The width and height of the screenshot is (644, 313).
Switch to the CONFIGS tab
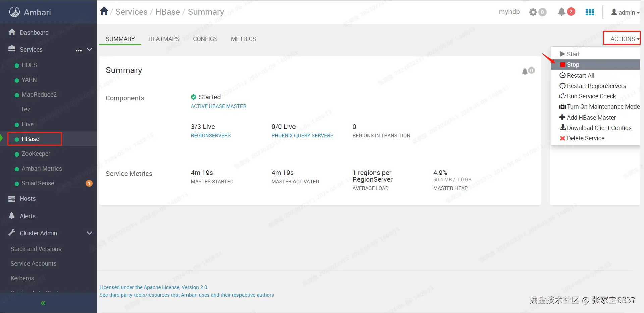(205, 39)
